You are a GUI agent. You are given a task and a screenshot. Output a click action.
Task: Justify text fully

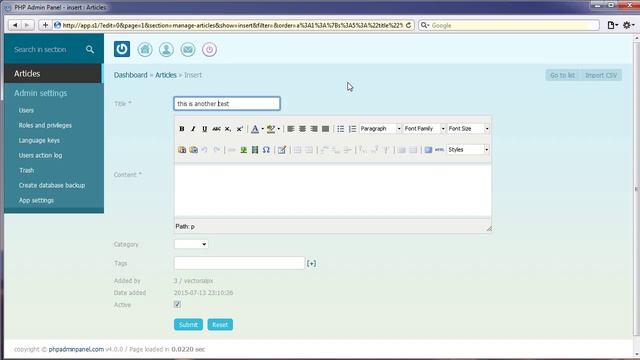click(325, 129)
